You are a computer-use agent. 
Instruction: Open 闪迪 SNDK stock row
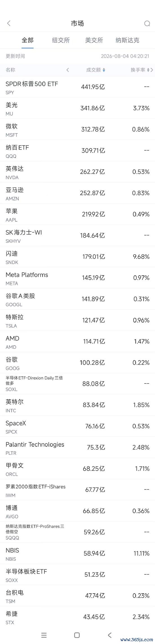pos(77,257)
